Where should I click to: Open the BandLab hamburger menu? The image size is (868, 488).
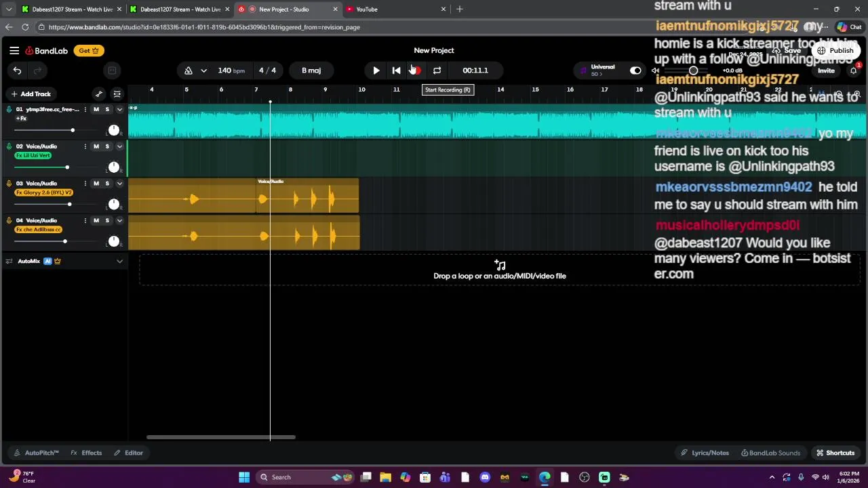pyautogui.click(x=14, y=50)
